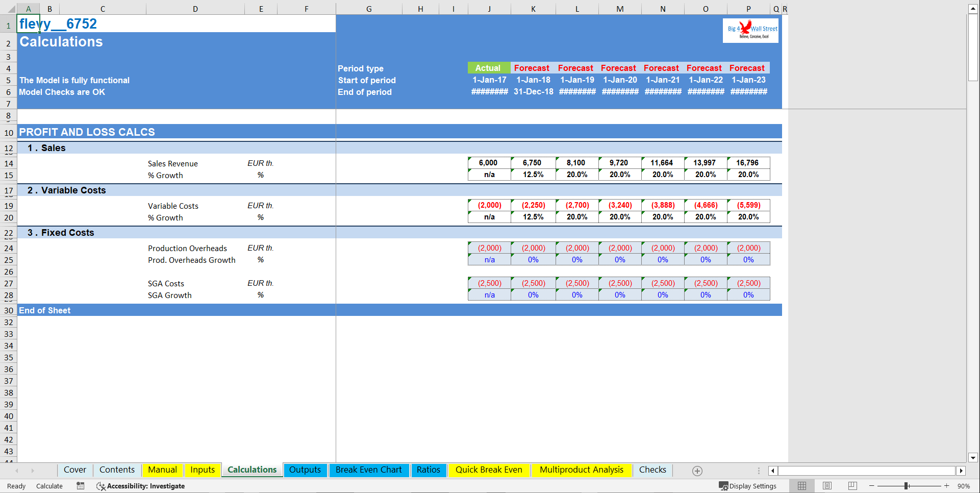The image size is (980, 493).
Task: Select Page Layout view icon
Action: tap(826, 486)
